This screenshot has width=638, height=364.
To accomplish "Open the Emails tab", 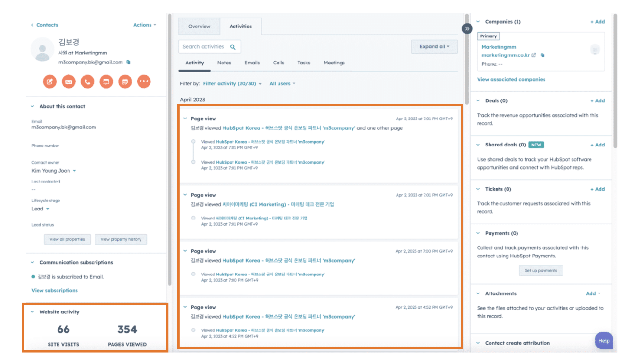I will 252,63.
